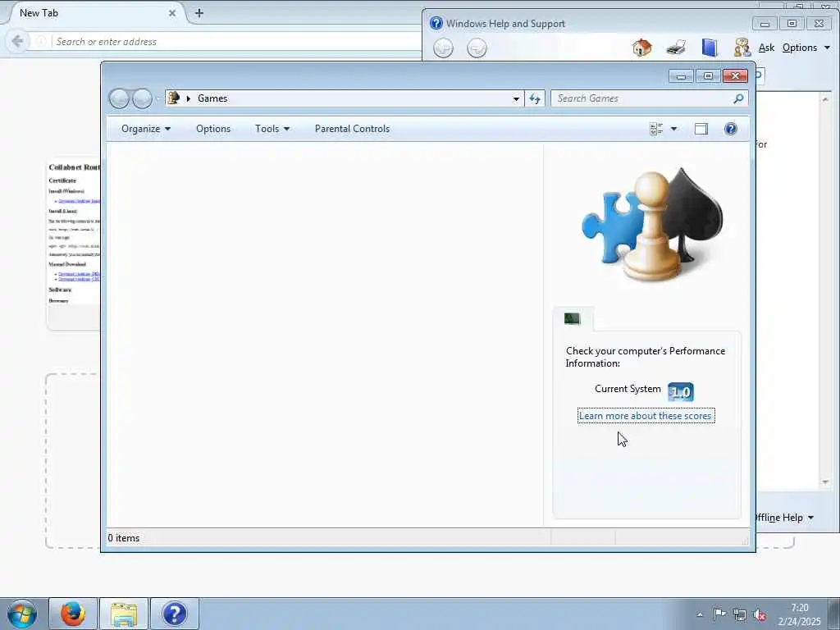Go back in the Games window
The height and width of the screenshot is (630, 840).
click(119, 98)
